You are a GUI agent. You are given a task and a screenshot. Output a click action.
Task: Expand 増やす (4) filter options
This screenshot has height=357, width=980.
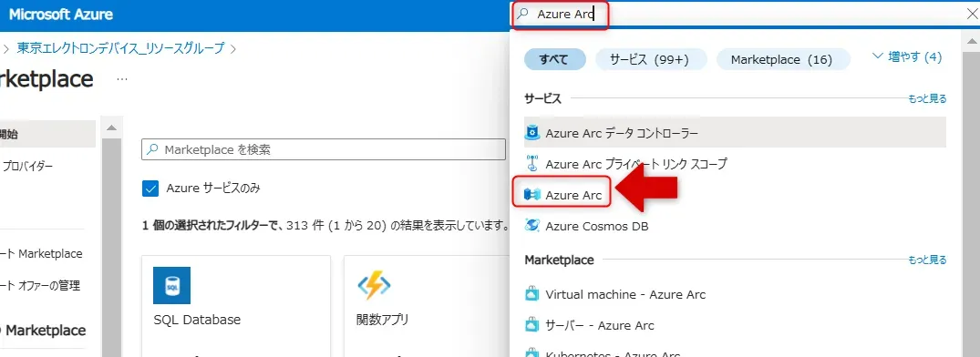(906, 56)
